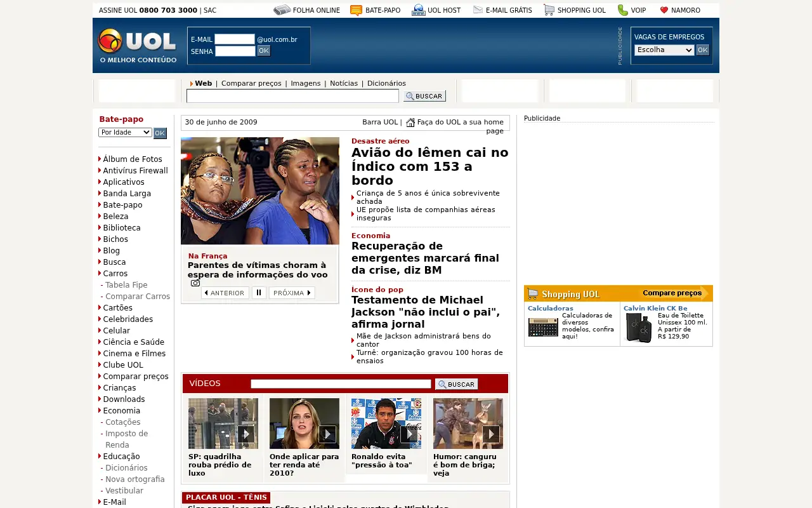Open the Bate-papo Por Idade dropdown
The image size is (812, 508).
125,132
